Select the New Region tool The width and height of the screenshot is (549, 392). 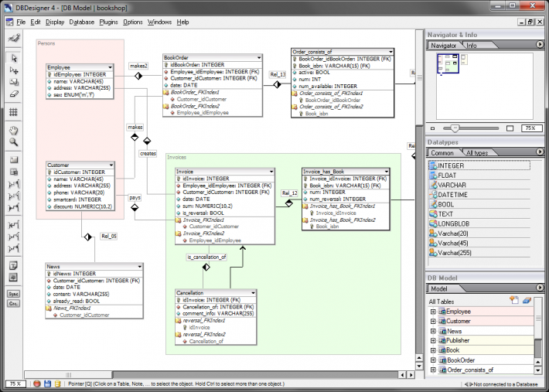(x=14, y=160)
